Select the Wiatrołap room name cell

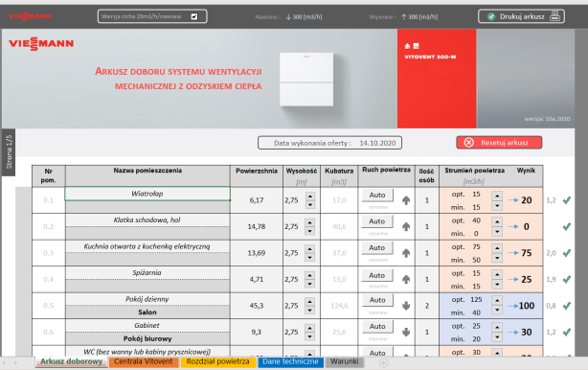click(x=147, y=194)
